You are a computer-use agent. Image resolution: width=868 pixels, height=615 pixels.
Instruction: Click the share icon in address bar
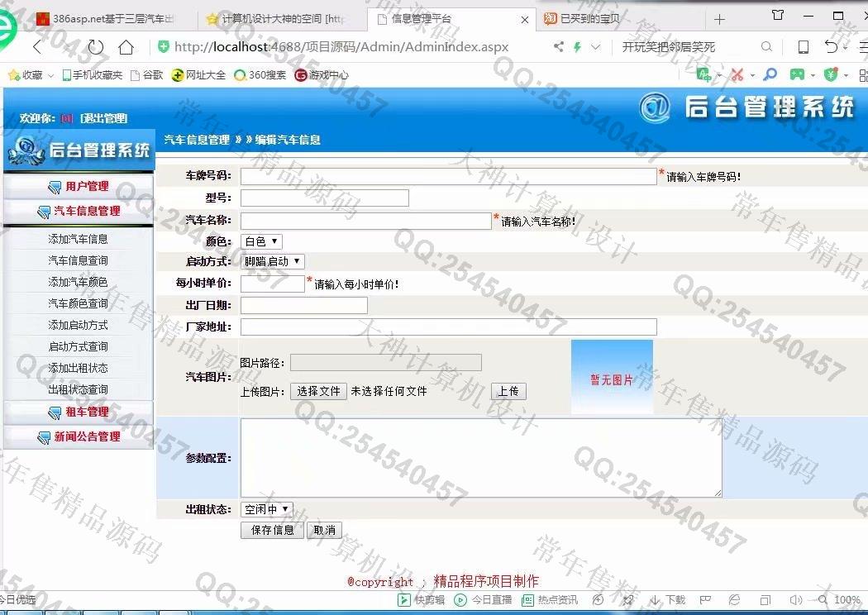(559, 47)
